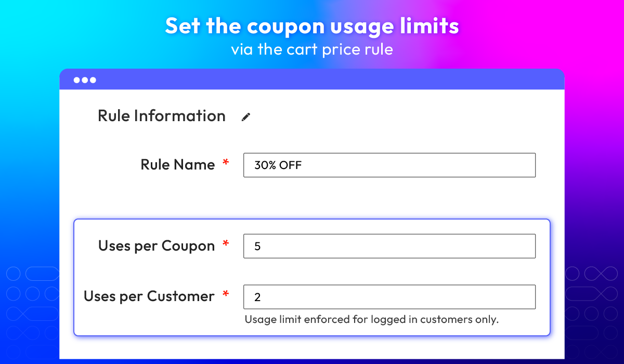This screenshot has height=364, width=624.
Task: Focus the Rule Name field containing 30% OFF
Action: pyautogui.click(x=389, y=165)
